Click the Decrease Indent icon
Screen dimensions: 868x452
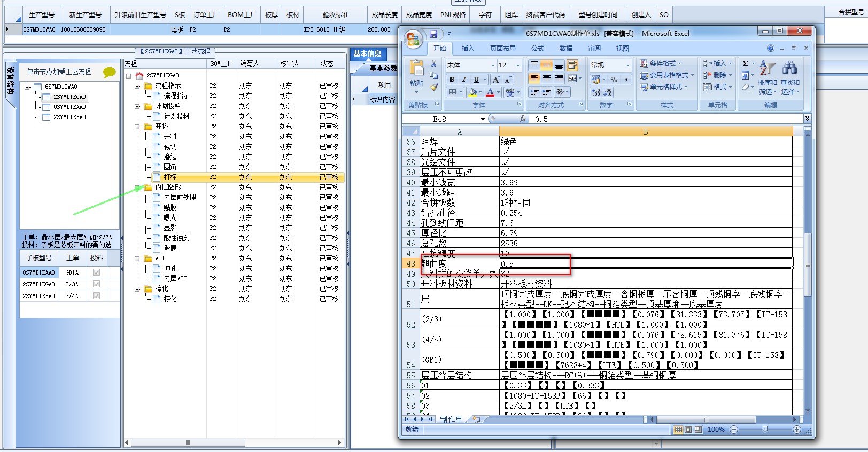[x=534, y=92]
